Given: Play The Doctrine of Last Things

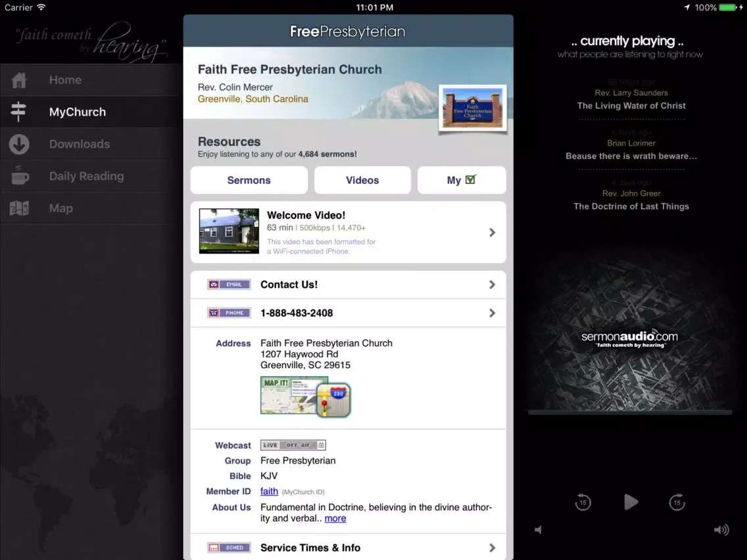Looking at the screenshot, I should [631, 206].
